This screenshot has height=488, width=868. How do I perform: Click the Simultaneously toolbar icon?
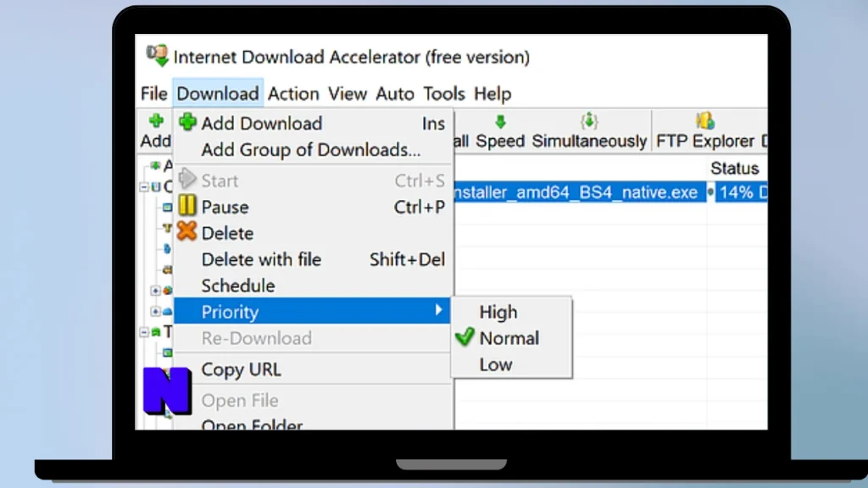click(589, 121)
